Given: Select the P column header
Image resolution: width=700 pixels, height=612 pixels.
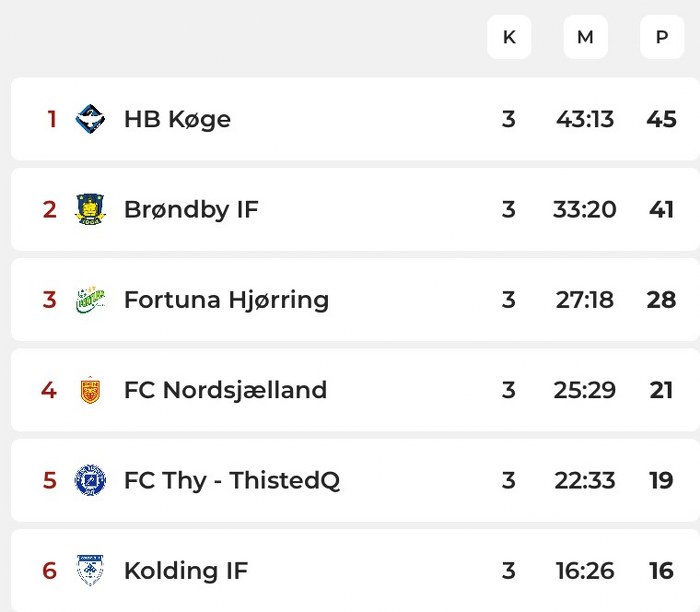Looking at the screenshot, I should [661, 37].
